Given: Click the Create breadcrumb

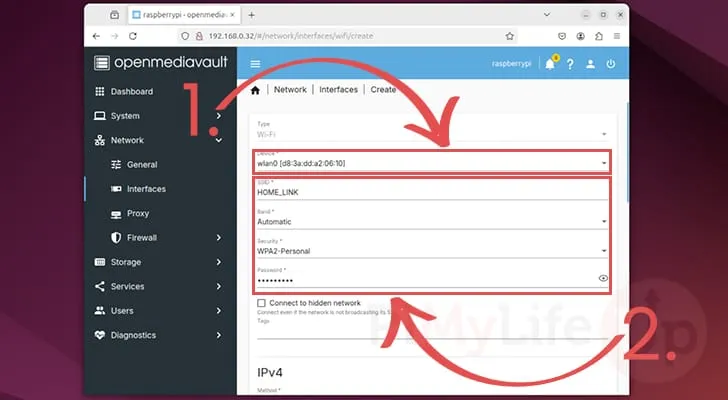Looking at the screenshot, I should click(383, 90).
